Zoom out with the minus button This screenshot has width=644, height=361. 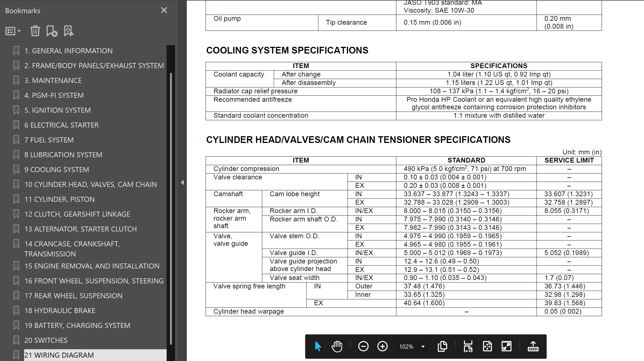363,346
